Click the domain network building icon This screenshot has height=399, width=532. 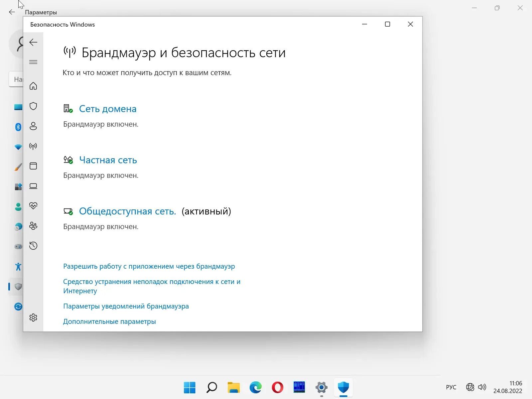pyautogui.click(x=68, y=108)
